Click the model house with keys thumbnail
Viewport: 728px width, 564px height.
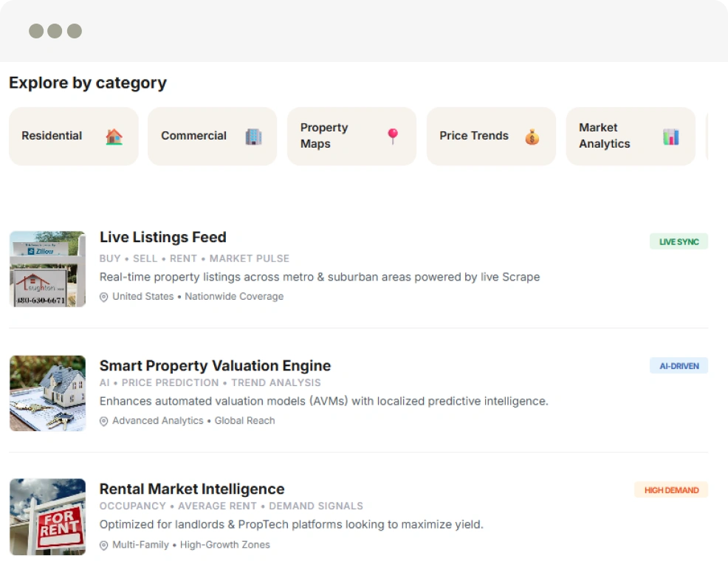(x=47, y=393)
